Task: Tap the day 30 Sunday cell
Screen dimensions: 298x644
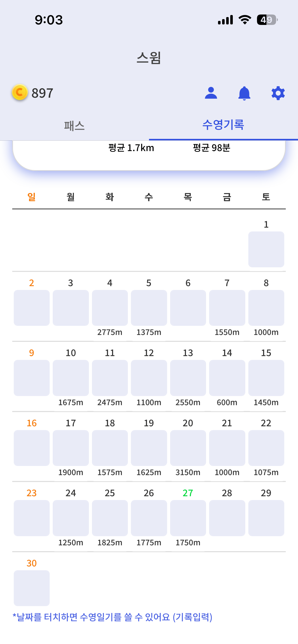Action: (32, 588)
